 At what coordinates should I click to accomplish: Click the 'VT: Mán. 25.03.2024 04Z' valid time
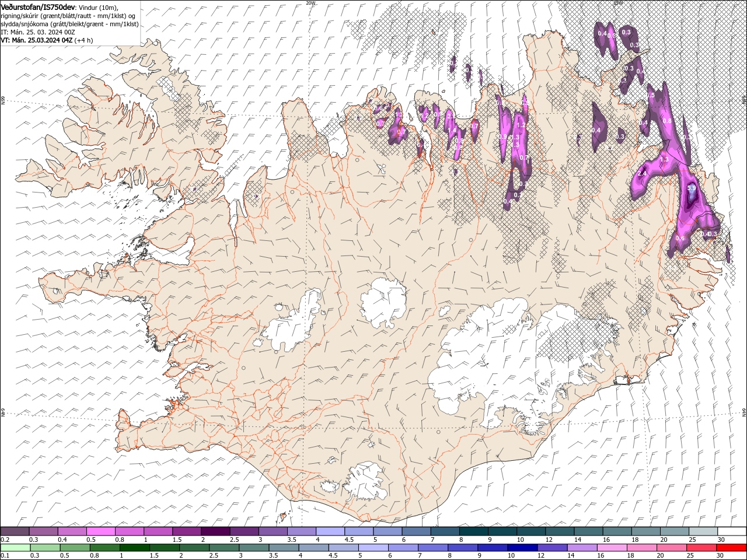36,40
